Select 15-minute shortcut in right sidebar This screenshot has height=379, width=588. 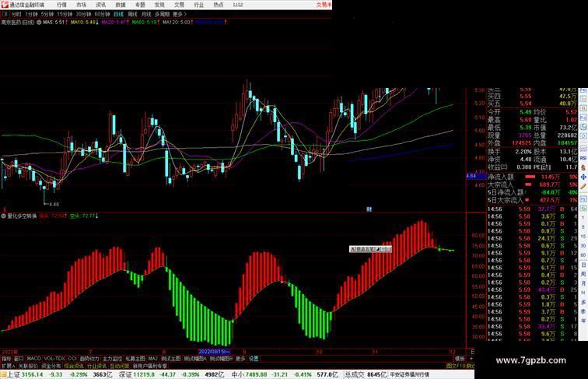click(583, 236)
